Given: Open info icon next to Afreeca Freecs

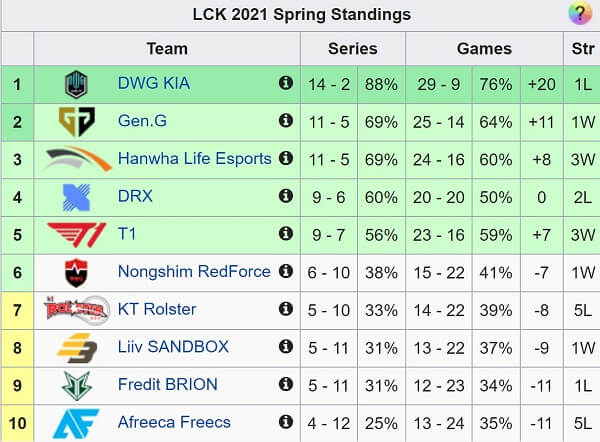Looking at the screenshot, I should [286, 422].
